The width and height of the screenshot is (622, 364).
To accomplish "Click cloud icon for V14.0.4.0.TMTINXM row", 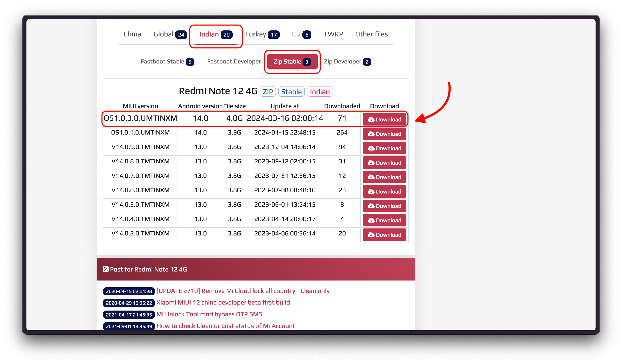I will [371, 220].
